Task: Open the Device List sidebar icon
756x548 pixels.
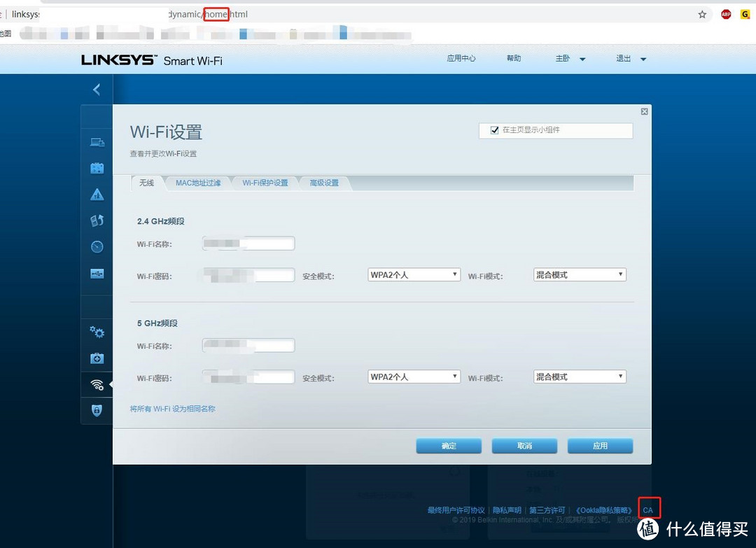Action: coord(97,142)
